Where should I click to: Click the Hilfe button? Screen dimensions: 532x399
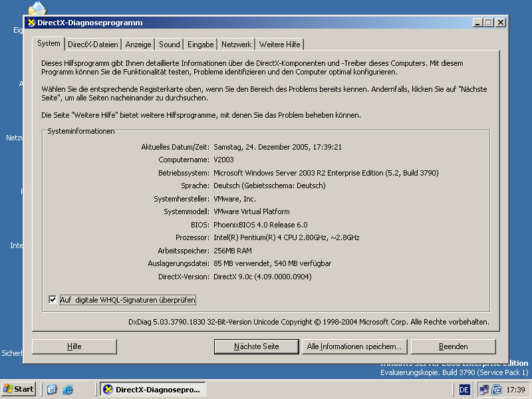point(74,346)
